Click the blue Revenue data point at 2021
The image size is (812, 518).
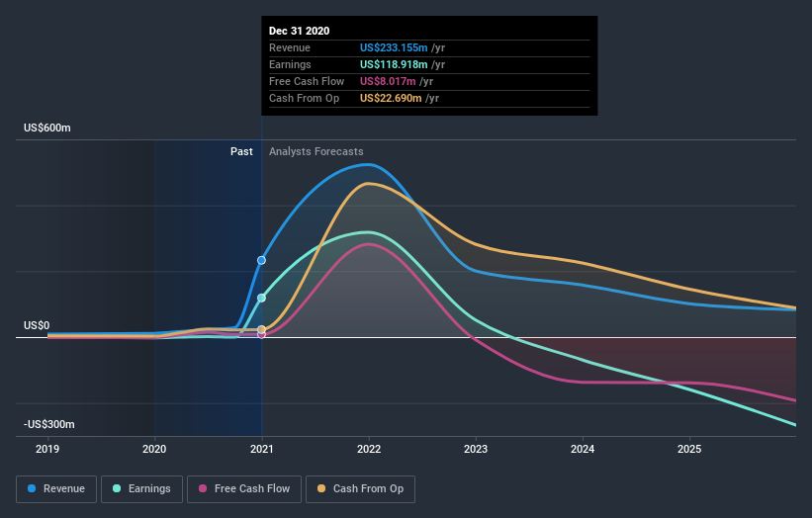[x=261, y=260]
